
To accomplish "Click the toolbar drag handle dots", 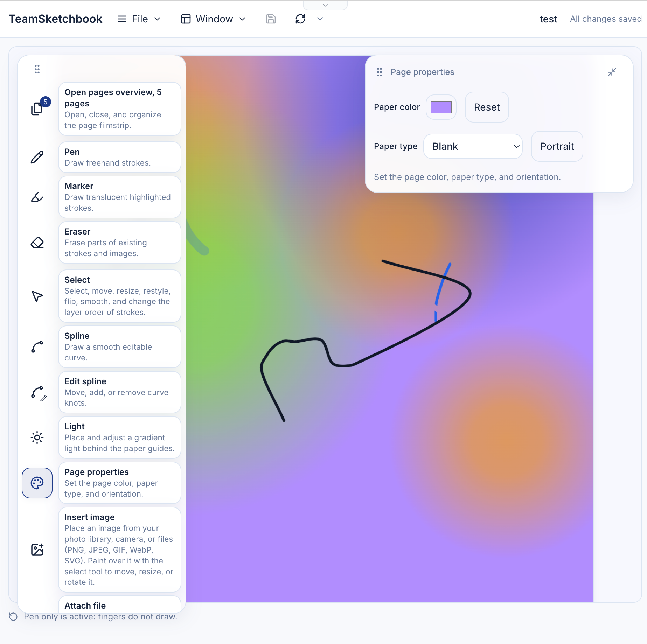I will [x=37, y=69].
